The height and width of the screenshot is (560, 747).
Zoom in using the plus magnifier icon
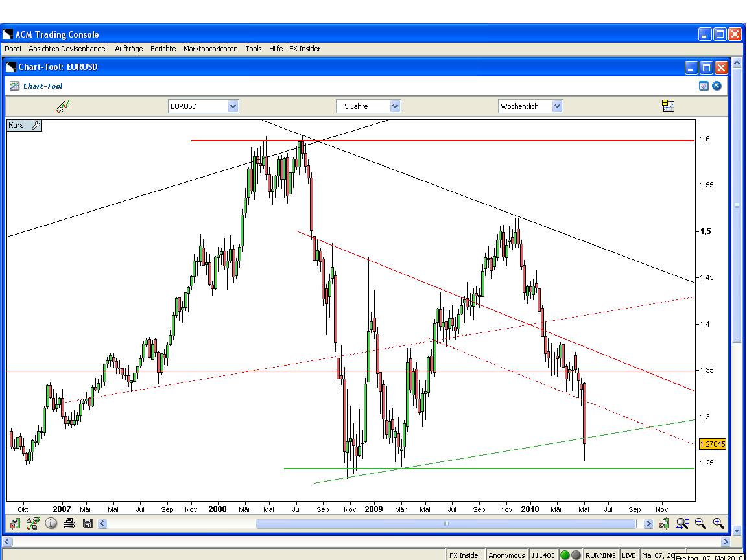[718, 523]
